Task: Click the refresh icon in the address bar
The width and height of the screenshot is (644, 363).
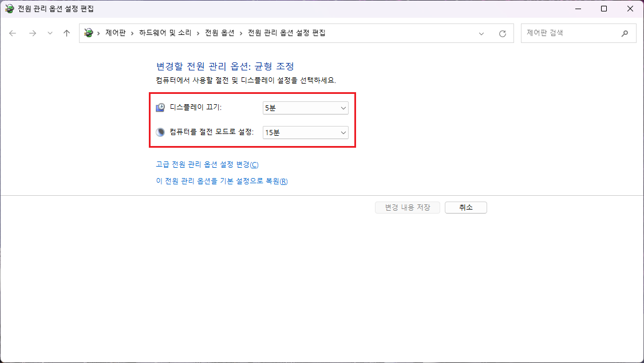Action: click(x=503, y=33)
